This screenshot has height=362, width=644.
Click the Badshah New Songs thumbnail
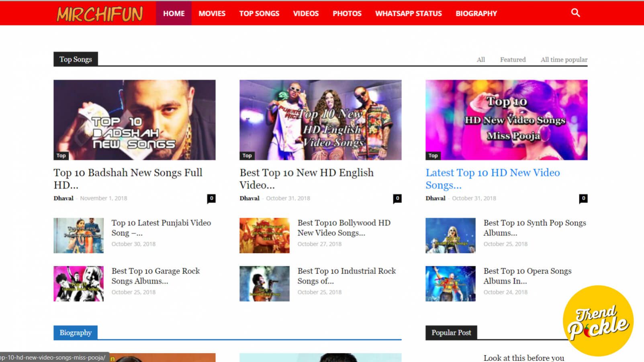pyautogui.click(x=135, y=120)
